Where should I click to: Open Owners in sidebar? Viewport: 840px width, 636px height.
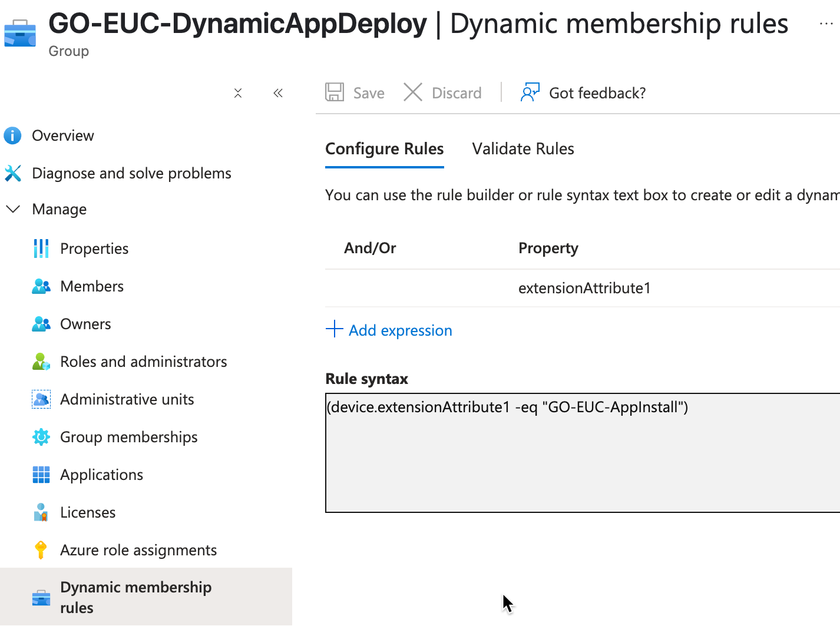coord(85,324)
